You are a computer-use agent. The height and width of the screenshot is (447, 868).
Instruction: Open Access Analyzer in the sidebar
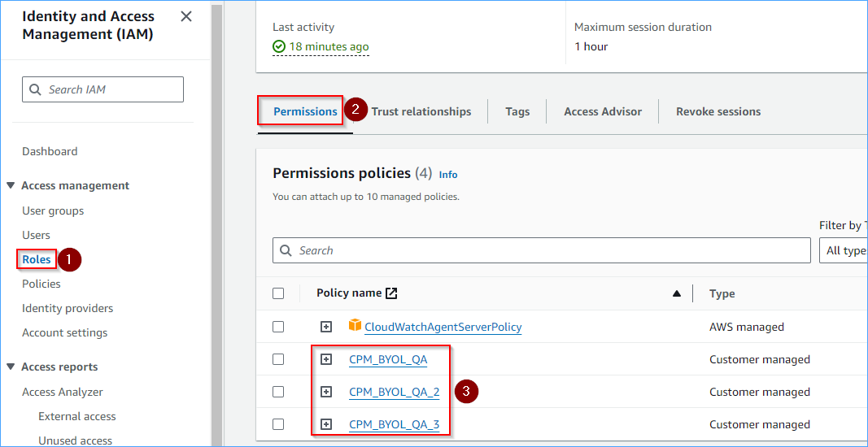(x=63, y=393)
